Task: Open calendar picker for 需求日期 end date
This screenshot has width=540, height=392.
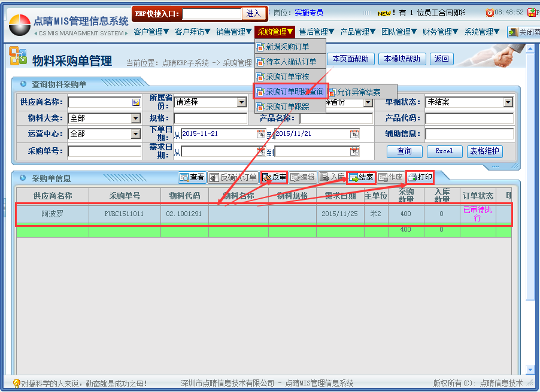Action: (354, 151)
